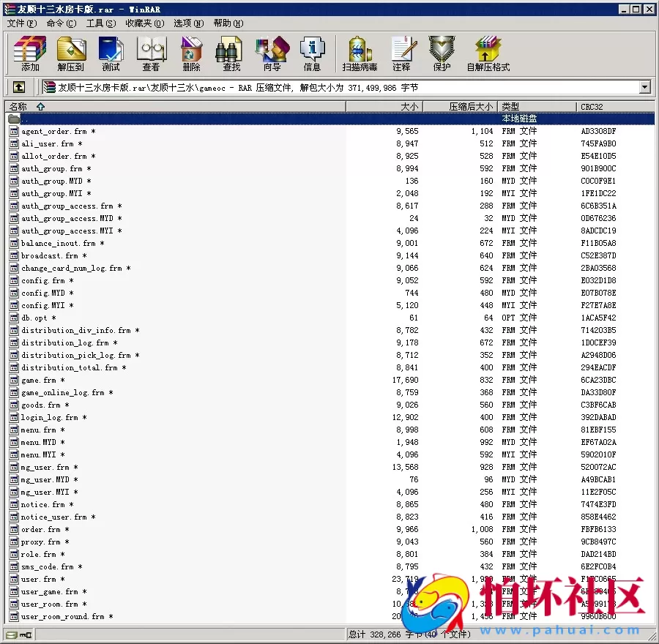
Task: Start 扫描病毒 (Virus Scan) tool
Action: [x=360, y=54]
